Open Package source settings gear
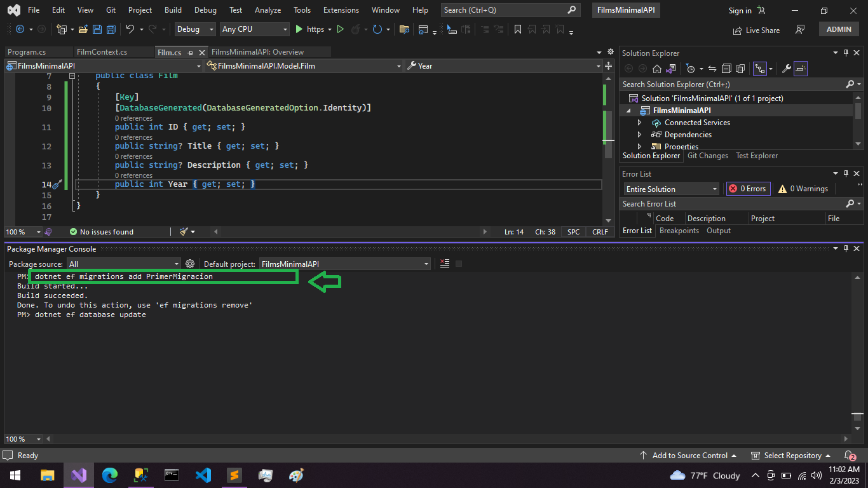Screen dimensions: 868x488 [x=189, y=264]
